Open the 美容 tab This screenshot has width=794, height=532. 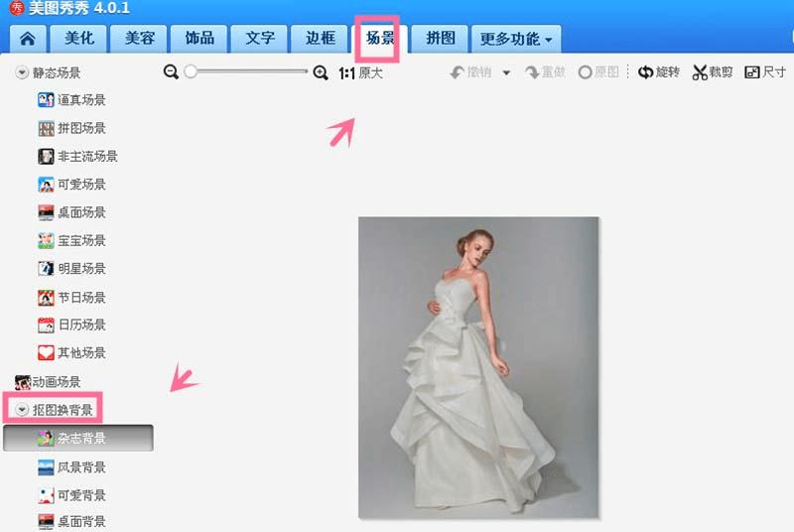point(139,39)
